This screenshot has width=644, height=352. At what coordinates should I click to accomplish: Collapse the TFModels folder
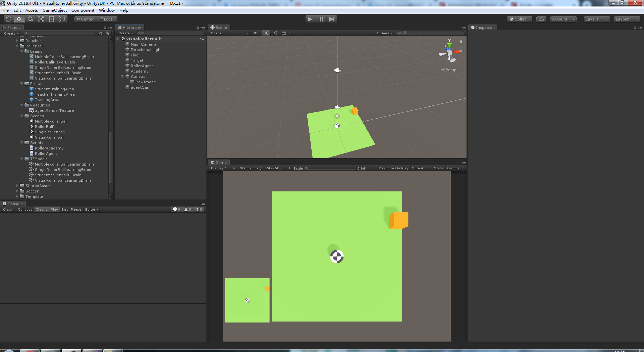click(21, 159)
